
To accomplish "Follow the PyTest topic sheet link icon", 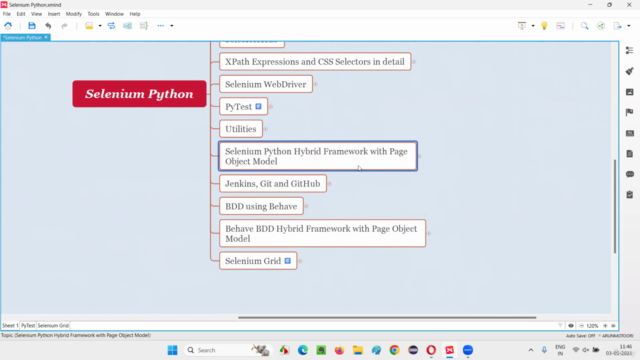I will click(x=258, y=107).
